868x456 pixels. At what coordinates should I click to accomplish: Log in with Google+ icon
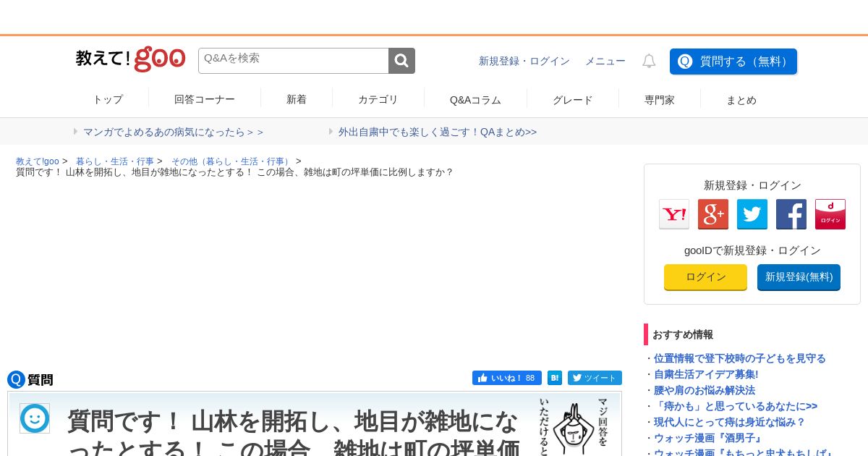[713, 214]
